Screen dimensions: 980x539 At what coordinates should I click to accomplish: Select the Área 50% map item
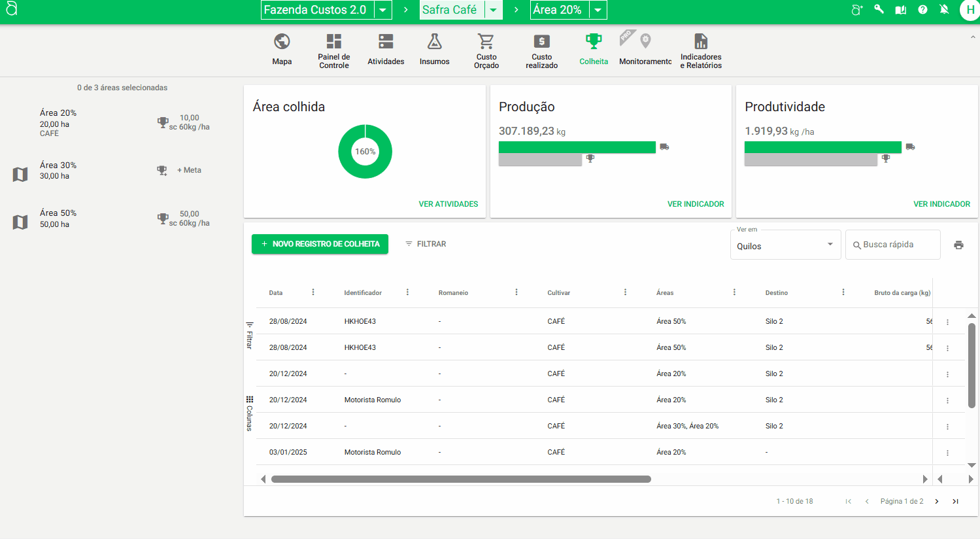[x=21, y=222]
